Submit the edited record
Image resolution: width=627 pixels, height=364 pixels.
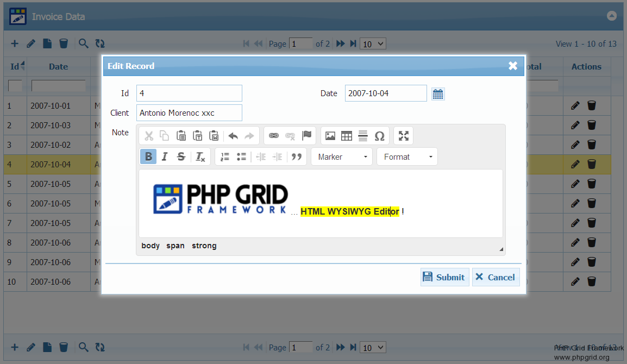coord(444,277)
